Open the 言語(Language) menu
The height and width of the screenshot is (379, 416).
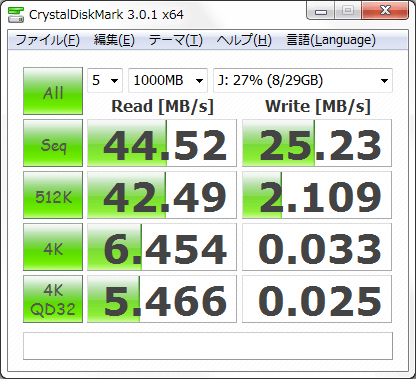click(331, 40)
